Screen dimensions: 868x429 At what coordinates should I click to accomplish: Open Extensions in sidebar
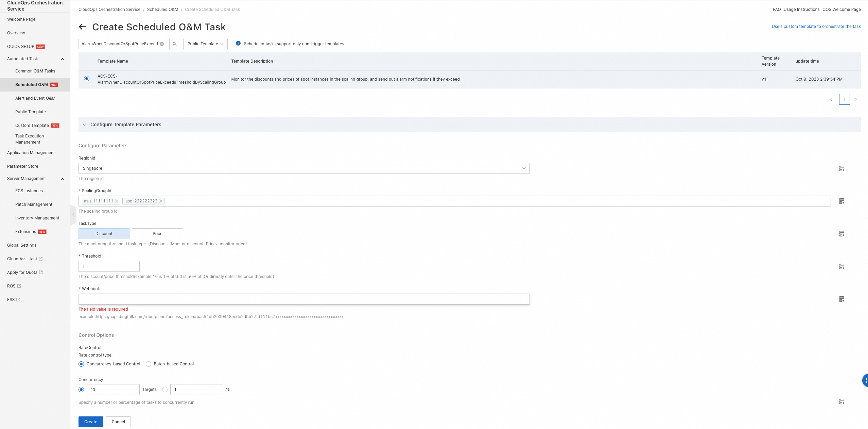[25, 232]
